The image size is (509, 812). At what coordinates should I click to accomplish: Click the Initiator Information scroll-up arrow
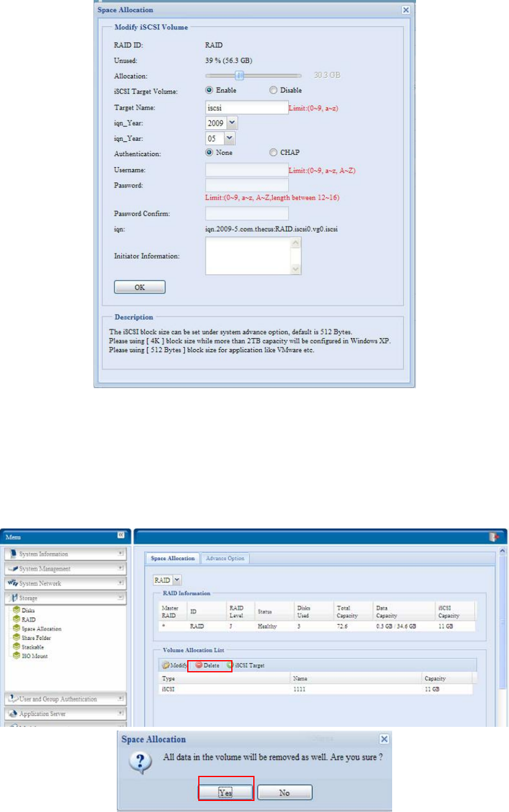296,243
